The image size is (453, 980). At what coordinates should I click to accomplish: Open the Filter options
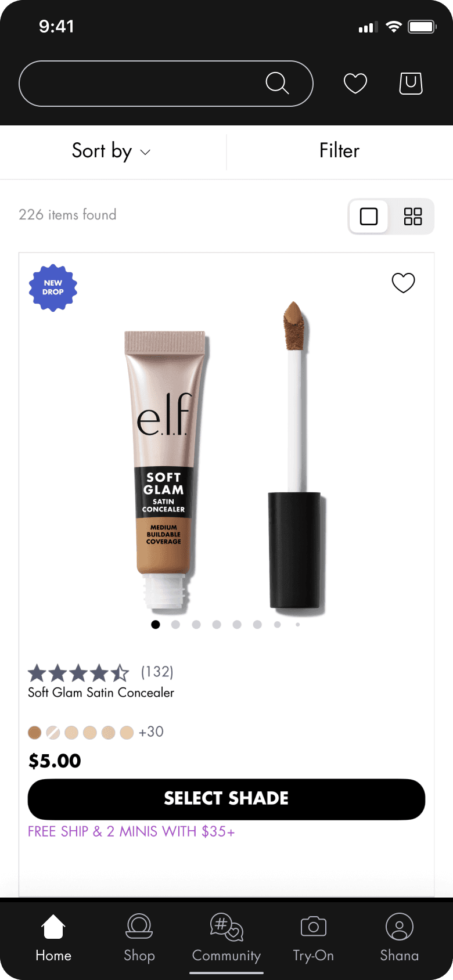click(340, 151)
